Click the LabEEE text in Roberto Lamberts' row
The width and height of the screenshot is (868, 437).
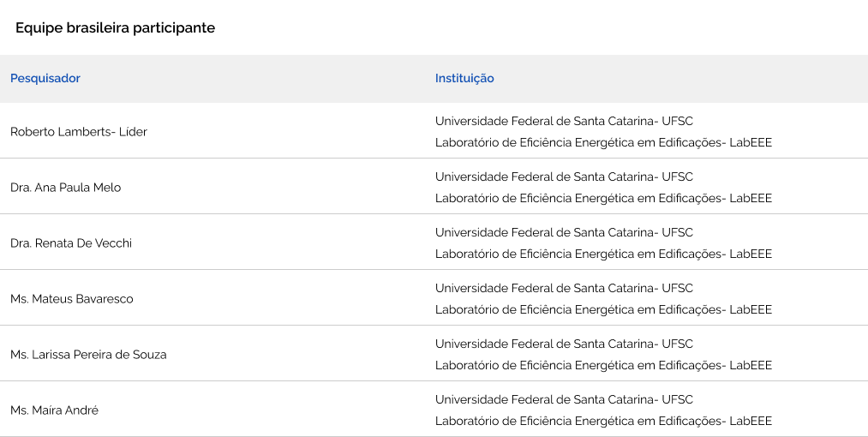coord(751,143)
